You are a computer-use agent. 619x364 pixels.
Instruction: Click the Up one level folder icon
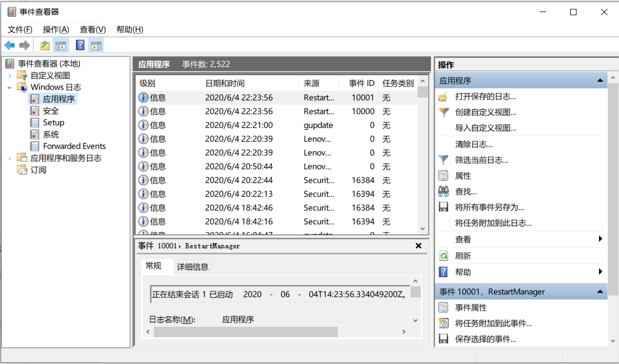(45, 45)
